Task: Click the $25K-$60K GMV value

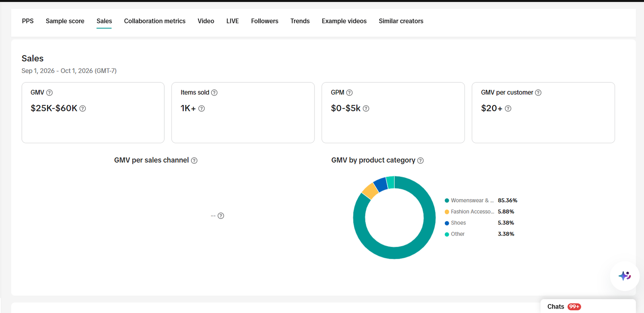Action: (54, 108)
